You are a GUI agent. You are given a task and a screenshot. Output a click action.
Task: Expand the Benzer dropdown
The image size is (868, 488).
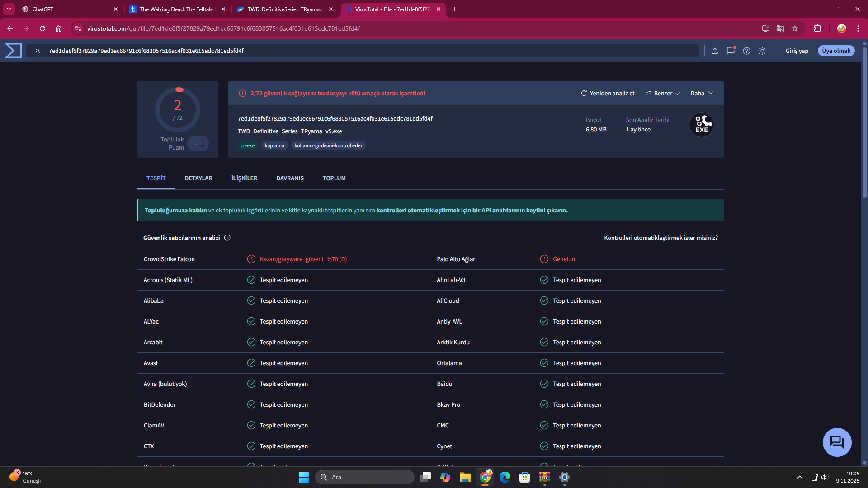pyautogui.click(x=662, y=93)
